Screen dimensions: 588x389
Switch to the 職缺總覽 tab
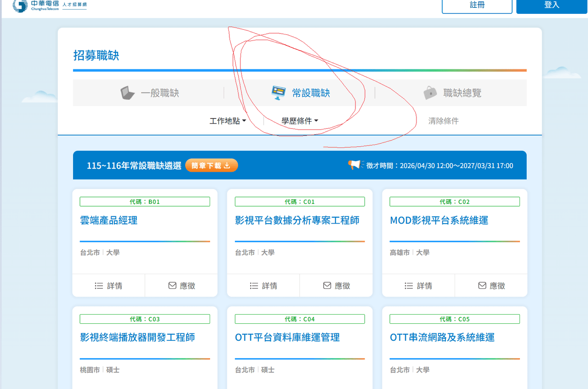coord(451,93)
